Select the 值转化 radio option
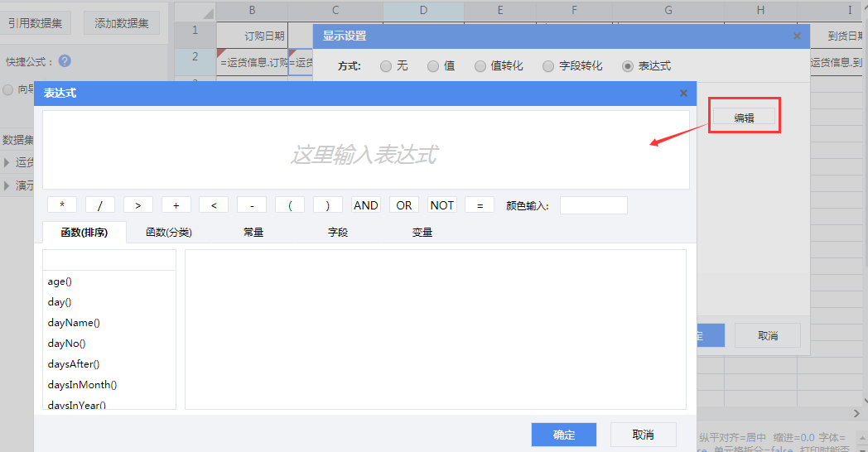This screenshot has height=452, width=868. click(480, 66)
